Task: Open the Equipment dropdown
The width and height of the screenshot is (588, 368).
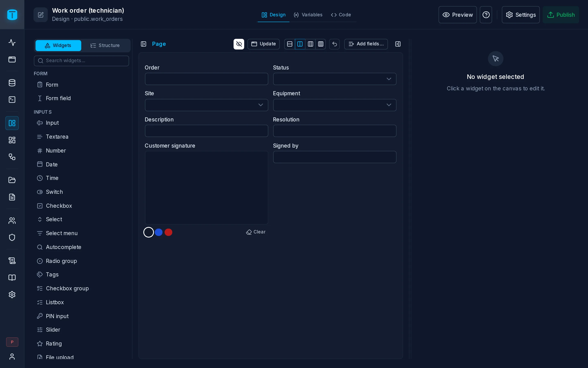Action: click(x=335, y=105)
